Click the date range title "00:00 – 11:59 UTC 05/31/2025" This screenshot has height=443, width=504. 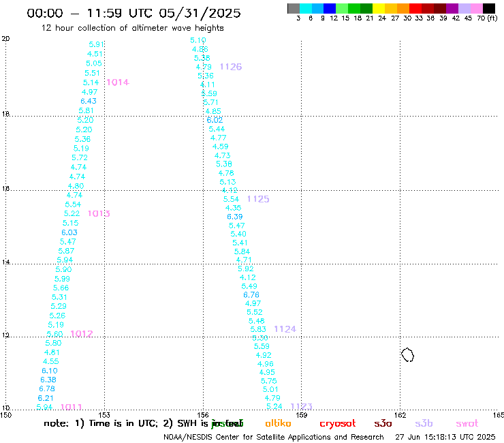pyautogui.click(x=133, y=14)
